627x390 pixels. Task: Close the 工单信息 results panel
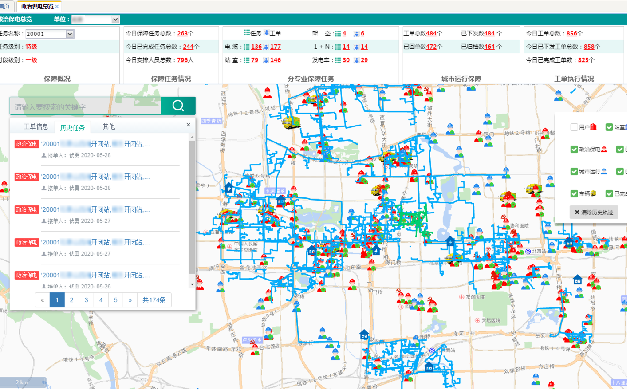tap(188, 124)
